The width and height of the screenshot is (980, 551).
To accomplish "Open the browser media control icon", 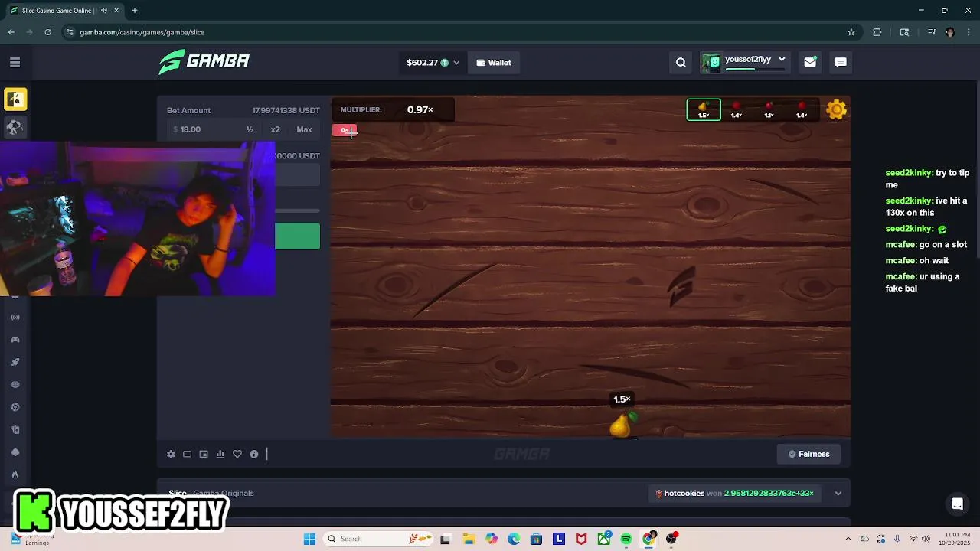I will [932, 32].
